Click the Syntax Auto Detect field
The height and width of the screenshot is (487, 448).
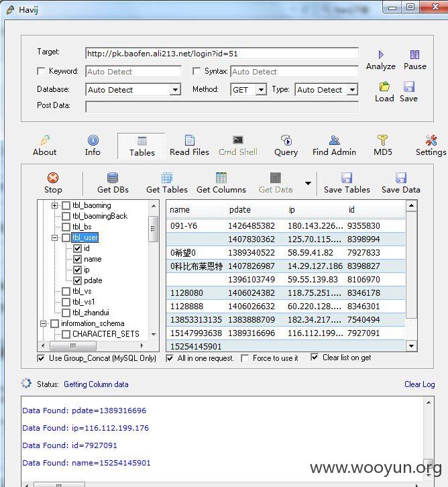294,71
